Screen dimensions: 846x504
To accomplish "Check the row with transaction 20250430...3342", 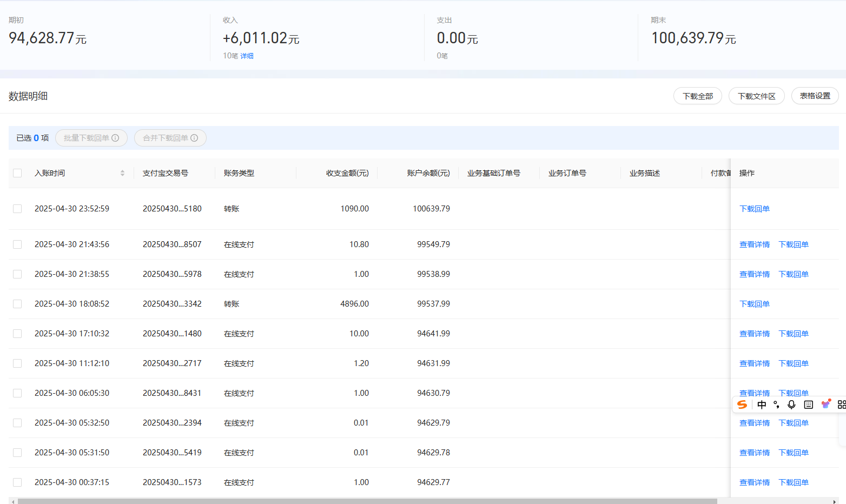I will (x=17, y=304).
